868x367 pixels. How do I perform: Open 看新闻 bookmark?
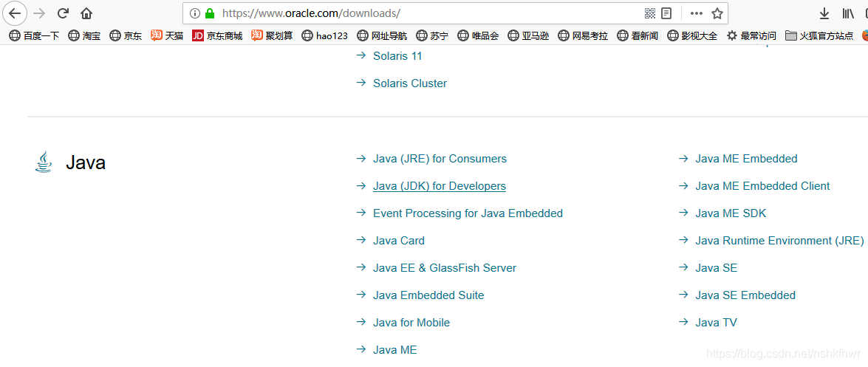(x=638, y=36)
